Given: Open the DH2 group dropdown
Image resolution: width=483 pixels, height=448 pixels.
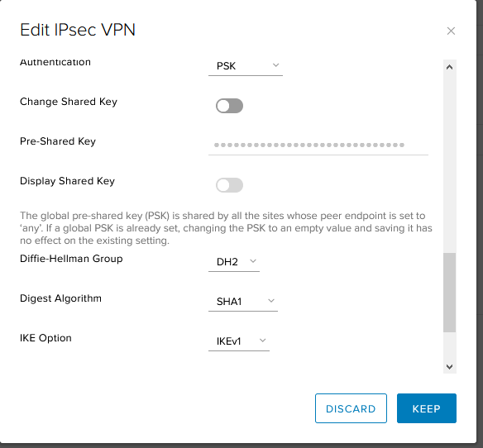Looking at the screenshot, I should tap(234, 262).
